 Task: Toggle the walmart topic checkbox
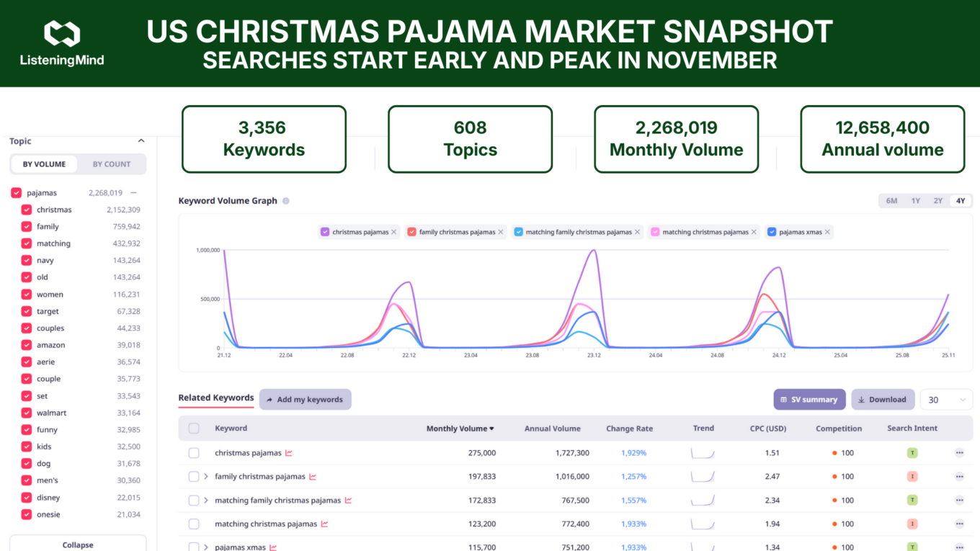27,413
